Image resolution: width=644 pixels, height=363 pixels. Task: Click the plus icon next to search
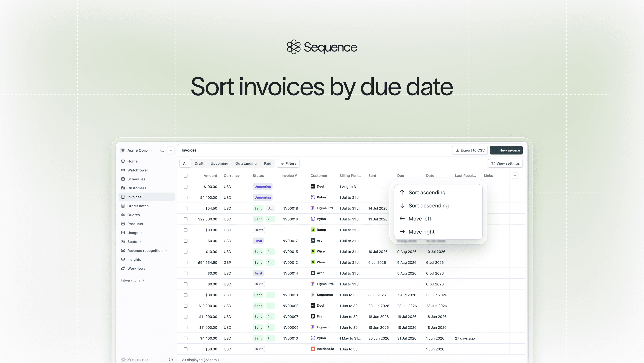click(x=171, y=150)
